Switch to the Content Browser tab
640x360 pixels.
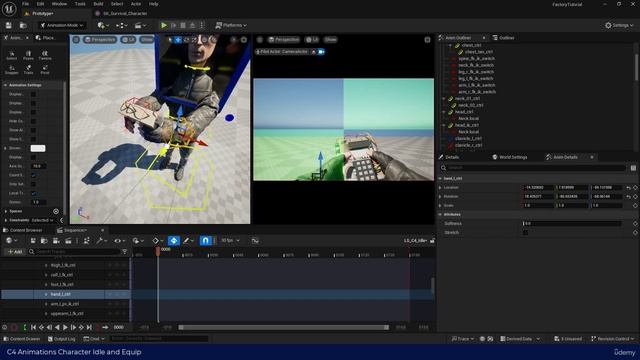(x=23, y=231)
